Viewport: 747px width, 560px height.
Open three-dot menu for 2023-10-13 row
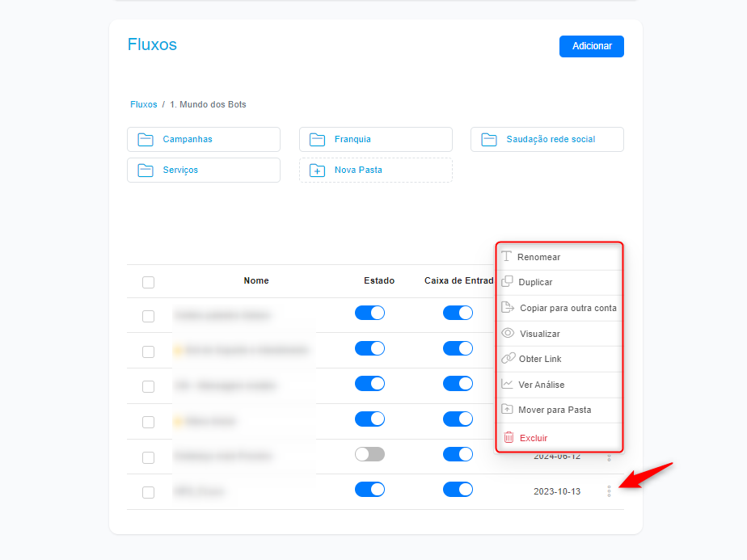click(x=609, y=491)
